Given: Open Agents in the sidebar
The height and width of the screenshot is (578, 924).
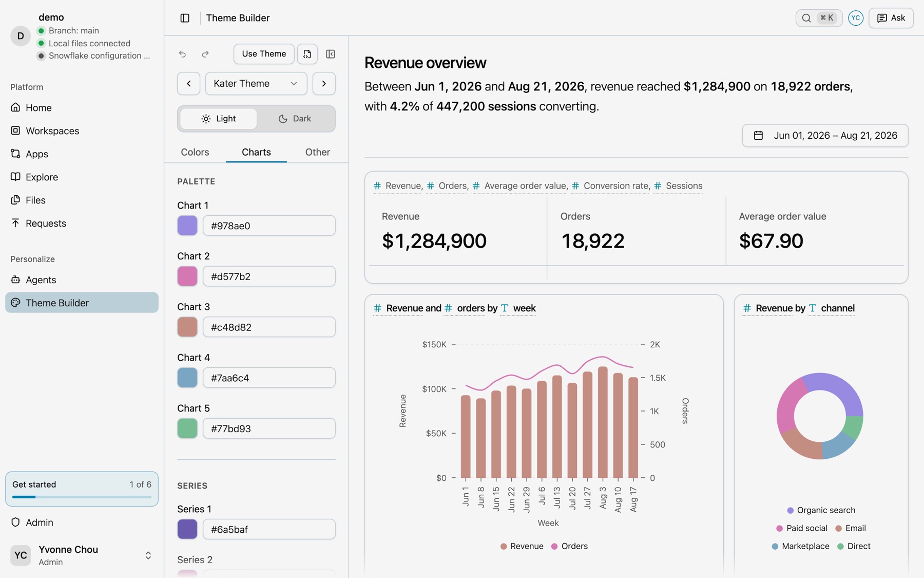Looking at the screenshot, I should pyautogui.click(x=82, y=280).
